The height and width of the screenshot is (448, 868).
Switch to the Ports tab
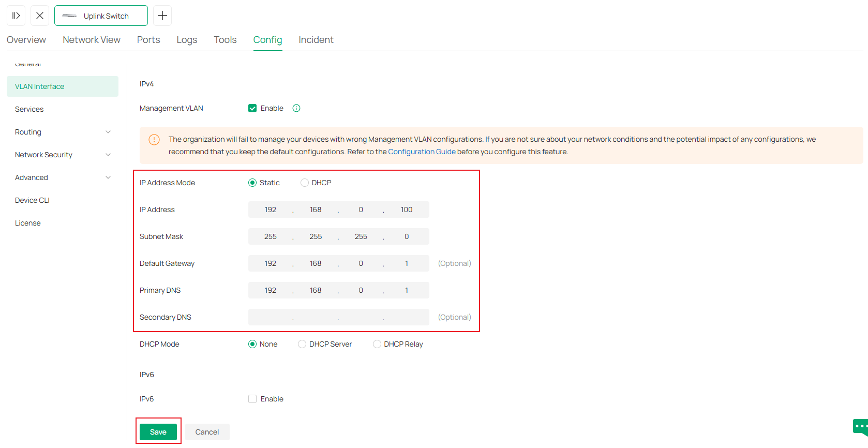(x=148, y=40)
